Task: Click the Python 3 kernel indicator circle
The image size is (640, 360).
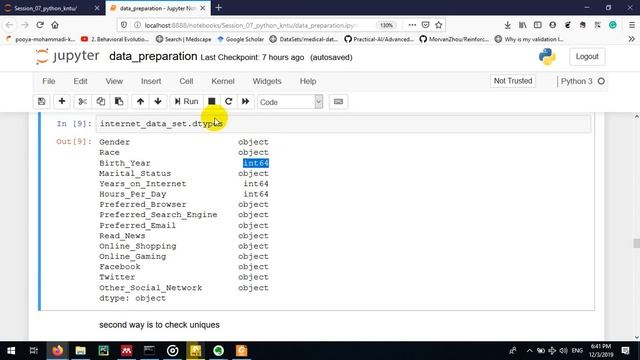Action: tap(601, 81)
